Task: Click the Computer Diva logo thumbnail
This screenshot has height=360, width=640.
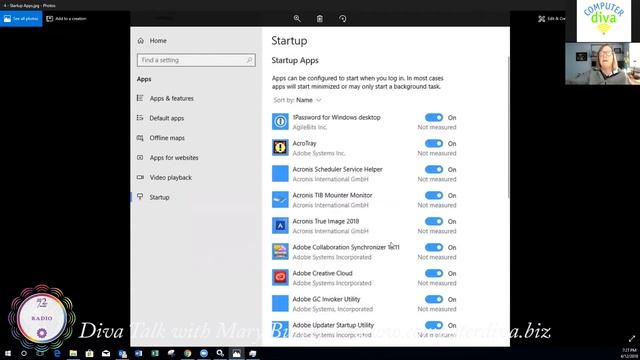Action: (x=604, y=20)
